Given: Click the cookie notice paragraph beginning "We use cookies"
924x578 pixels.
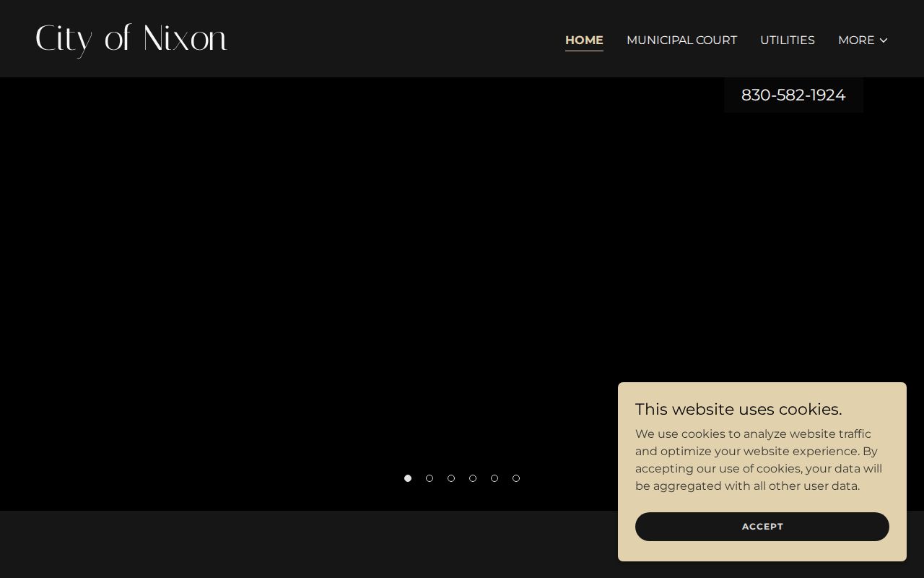Looking at the screenshot, I should click(x=759, y=460).
